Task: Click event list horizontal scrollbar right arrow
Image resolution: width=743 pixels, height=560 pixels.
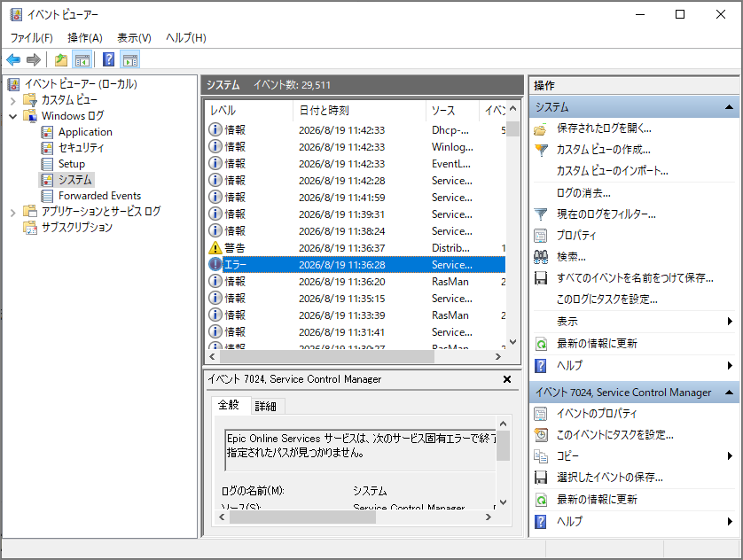Action: pyautogui.click(x=498, y=356)
